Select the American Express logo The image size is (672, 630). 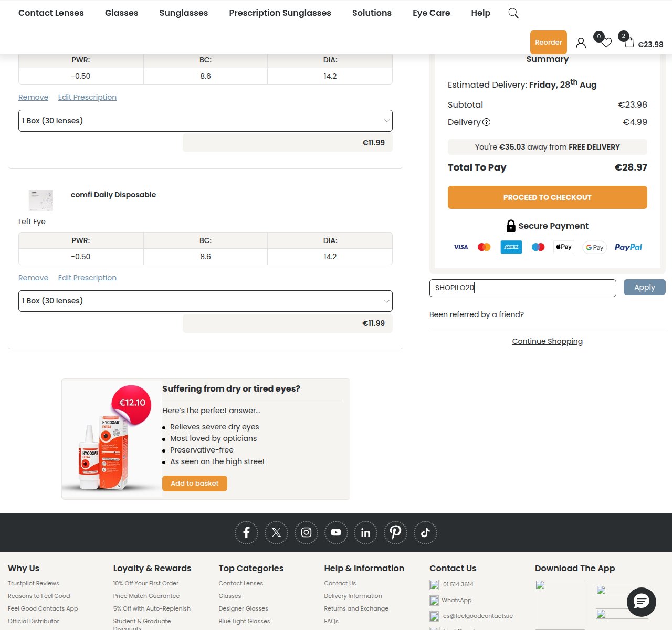(x=511, y=247)
